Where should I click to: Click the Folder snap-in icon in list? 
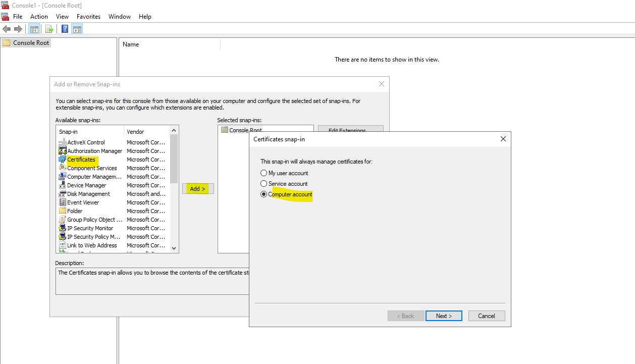63,211
